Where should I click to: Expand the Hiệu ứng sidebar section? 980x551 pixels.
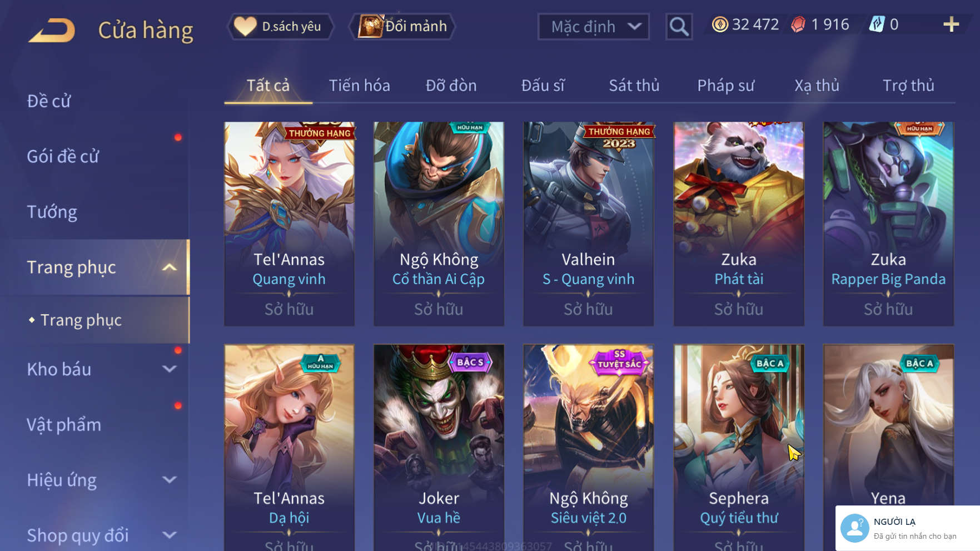170,479
